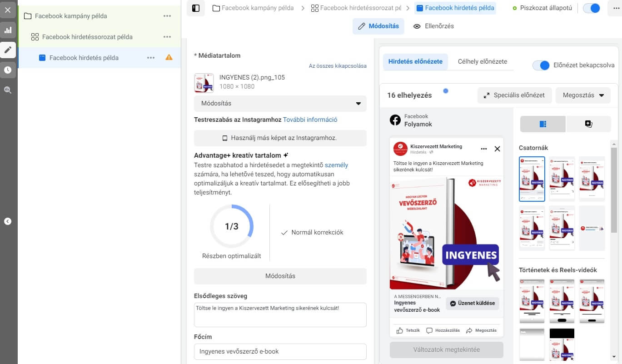Click the Üzenet küldése button
Viewport: 622px width, 364px height.
click(473, 304)
